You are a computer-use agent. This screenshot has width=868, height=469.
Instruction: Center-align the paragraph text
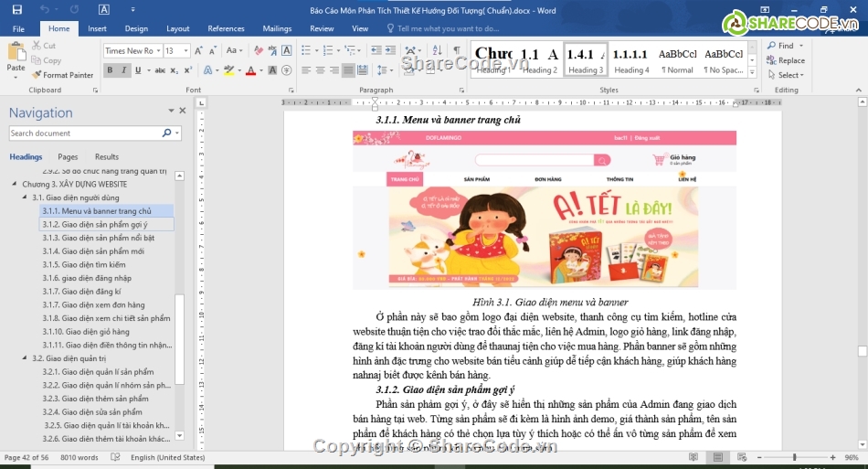coord(320,70)
